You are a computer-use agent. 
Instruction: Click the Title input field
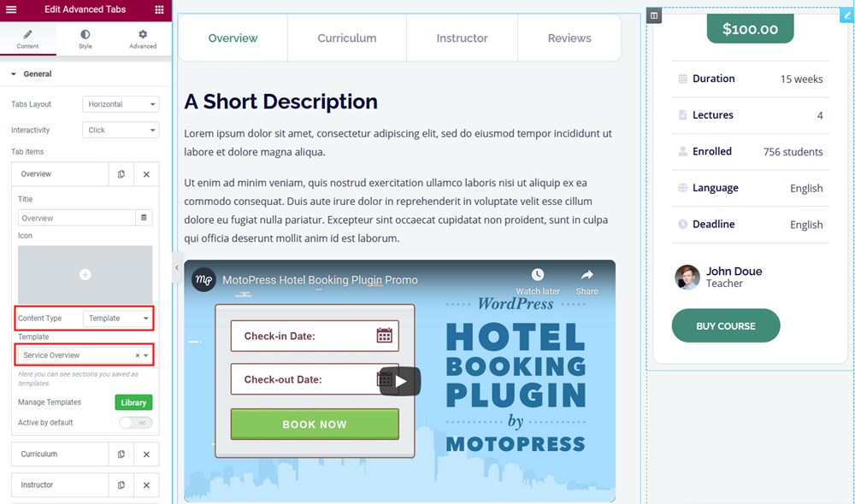[76, 218]
